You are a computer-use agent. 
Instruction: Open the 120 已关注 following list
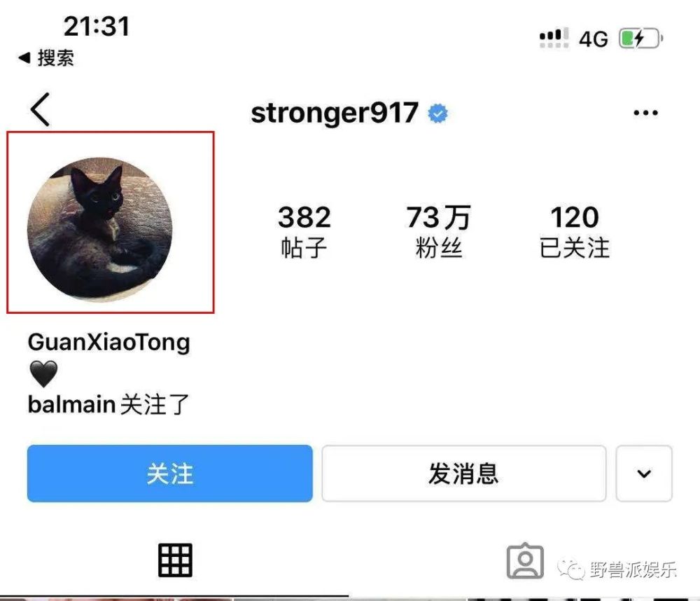(575, 231)
